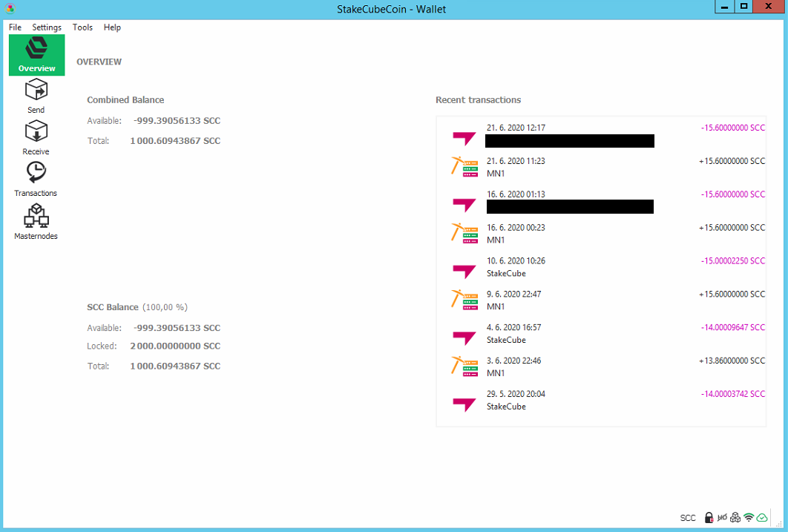The image size is (788, 532).
Task: Open the Masternodes page
Action: [36, 222]
